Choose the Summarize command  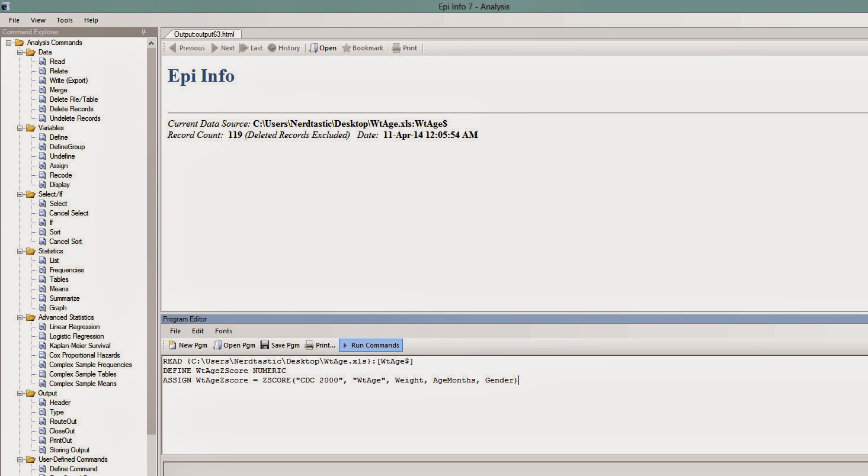tap(65, 298)
